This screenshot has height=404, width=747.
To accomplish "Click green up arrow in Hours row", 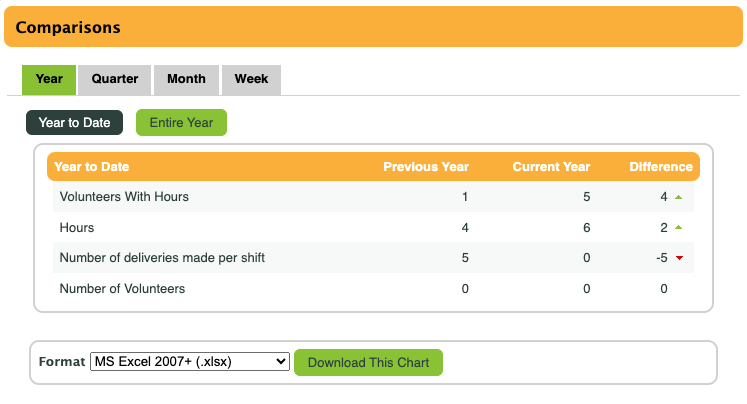I will [x=679, y=228].
